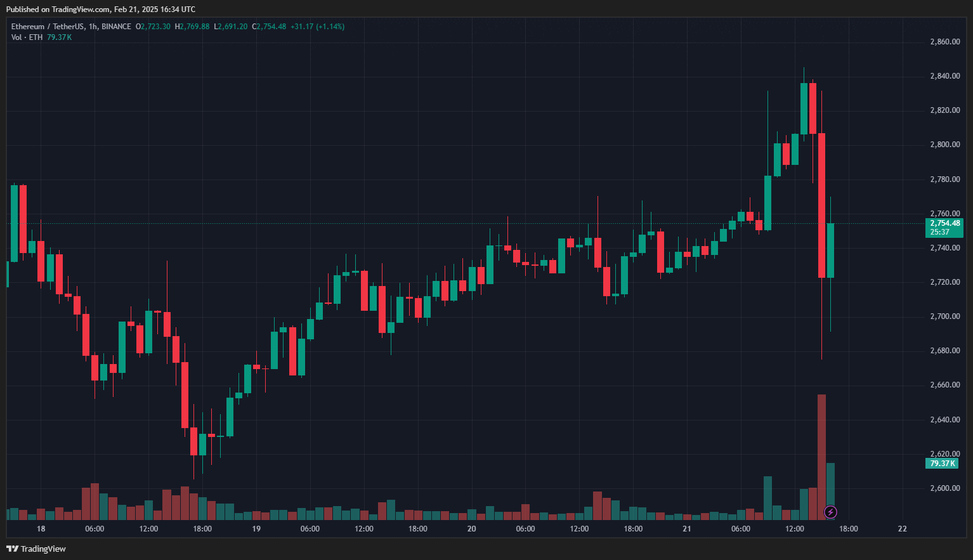Click the large red candle falling from 2,806
973x560 pixels.
[x=821, y=205]
